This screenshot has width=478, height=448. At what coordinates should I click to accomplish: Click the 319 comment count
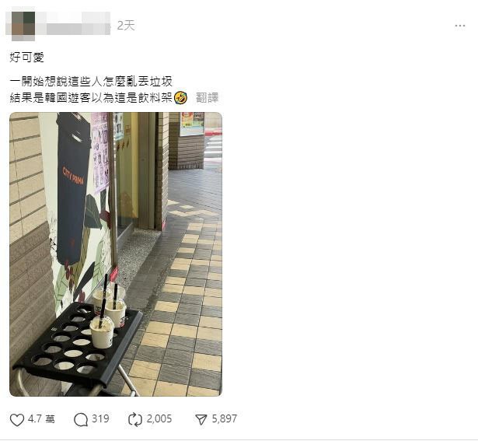click(x=100, y=418)
